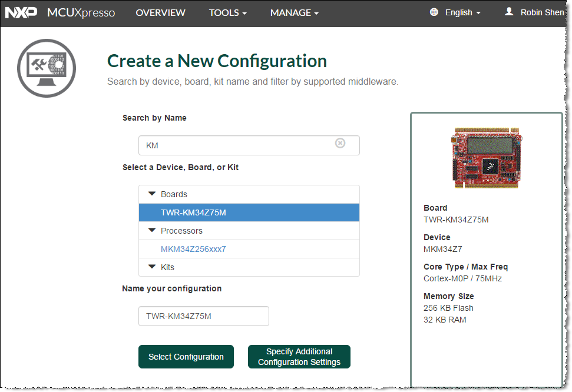Click the configuration name field
Screen dimensions: 572x392
click(x=204, y=316)
